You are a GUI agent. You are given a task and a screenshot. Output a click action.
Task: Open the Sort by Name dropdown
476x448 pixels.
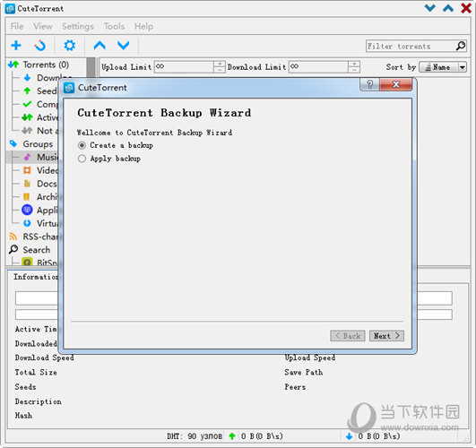coord(443,67)
